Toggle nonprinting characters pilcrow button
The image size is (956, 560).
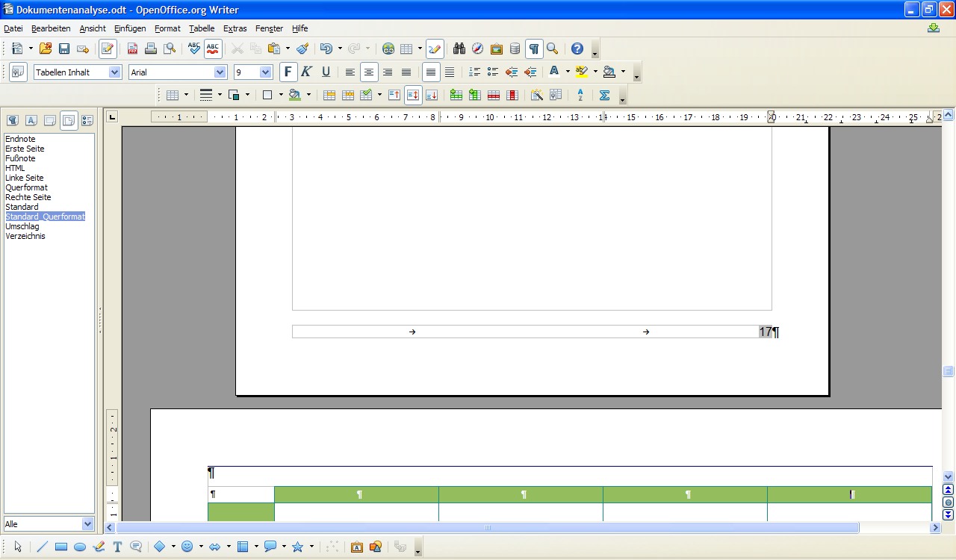click(x=534, y=49)
